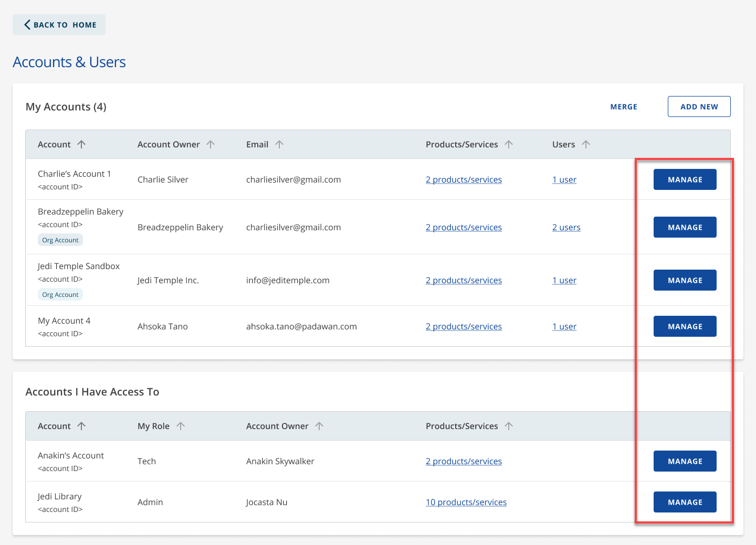Screen dimensions: 756x545
Task: Click owner name Jedi Temple Inc.
Action: coord(168,280)
